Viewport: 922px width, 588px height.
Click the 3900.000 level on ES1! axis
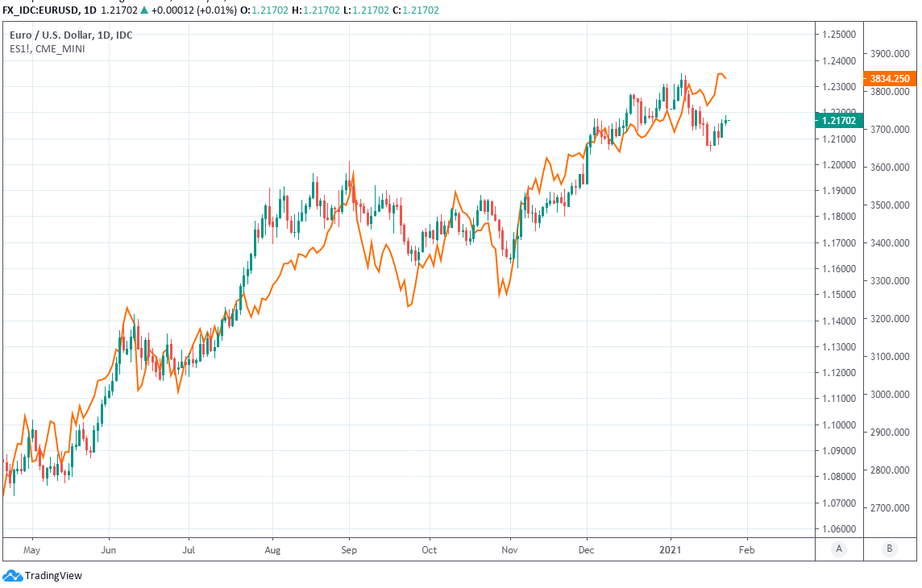pyautogui.click(x=891, y=54)
